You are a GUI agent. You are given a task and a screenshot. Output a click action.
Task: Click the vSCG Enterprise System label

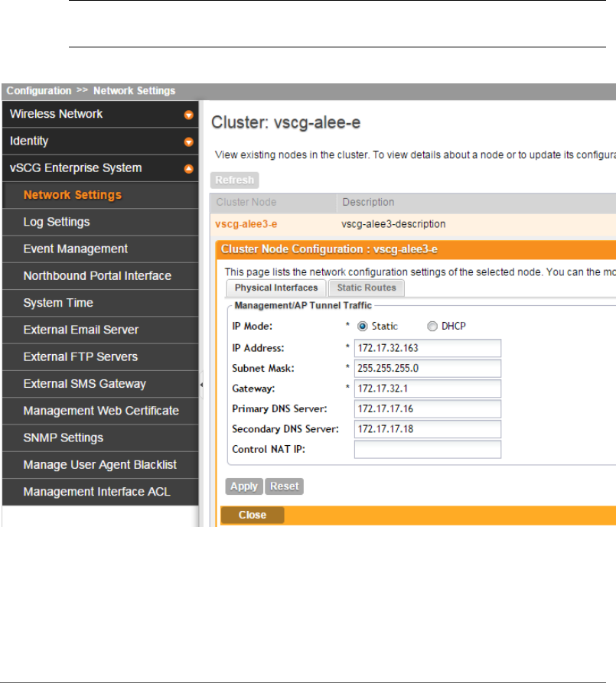76,167
